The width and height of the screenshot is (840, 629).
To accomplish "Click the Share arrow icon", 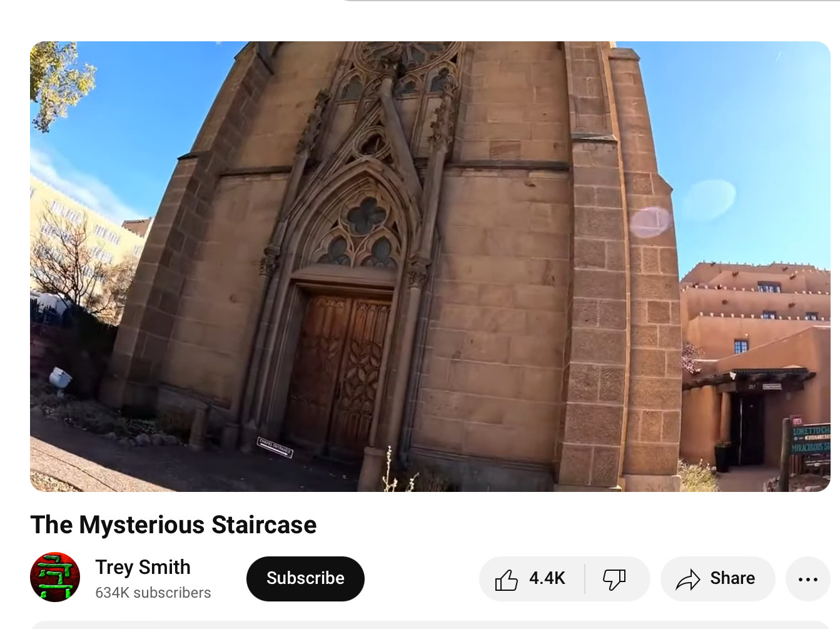I will point(687,580).
